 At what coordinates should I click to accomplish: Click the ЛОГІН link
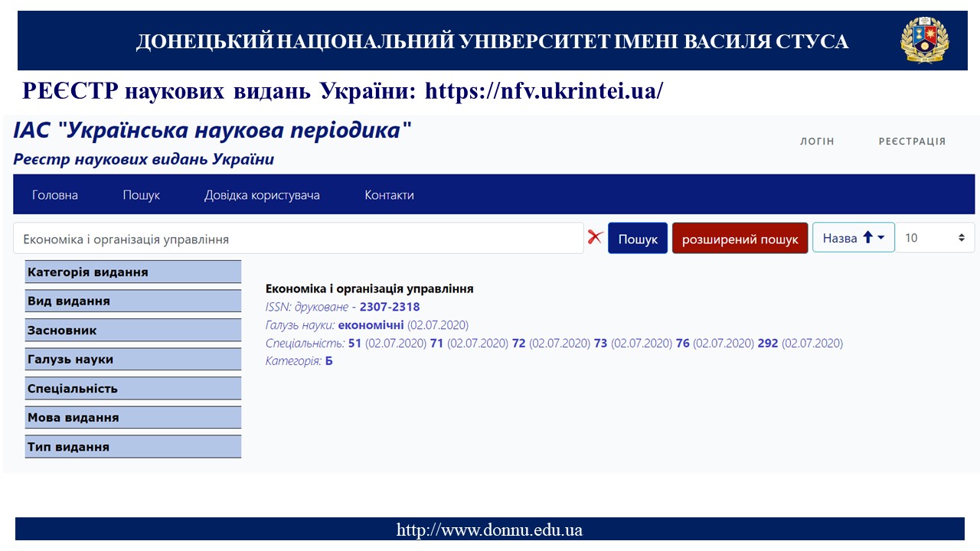[817, 142]
